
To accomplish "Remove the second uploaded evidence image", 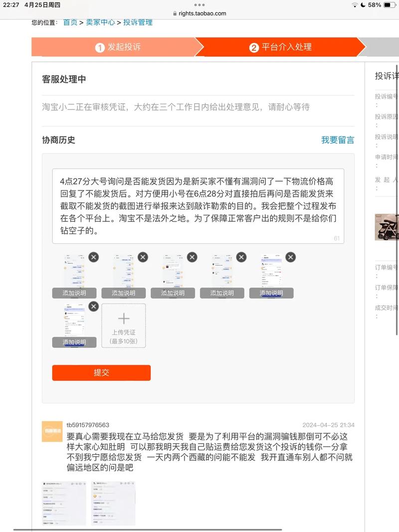I will pyautogui.click(x=143, y=257).
